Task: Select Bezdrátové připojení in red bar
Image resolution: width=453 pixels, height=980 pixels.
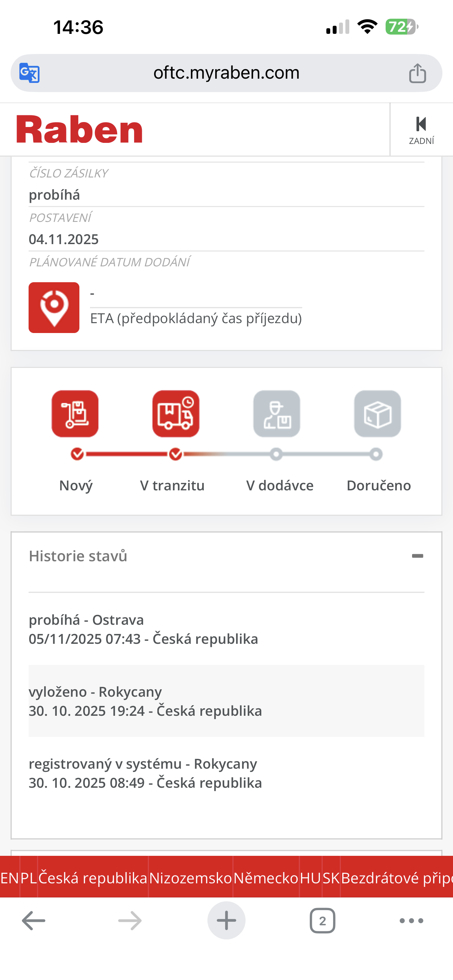Action: point(397,878)
